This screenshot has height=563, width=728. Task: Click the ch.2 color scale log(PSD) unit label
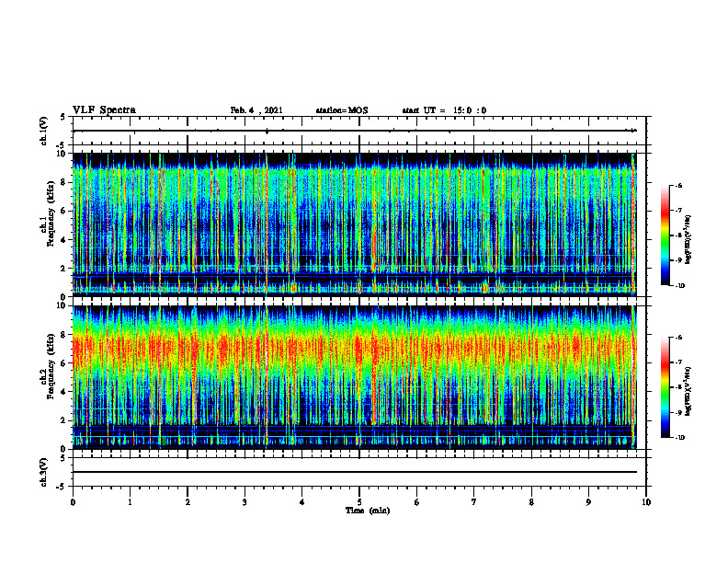(x=688, y=392)
